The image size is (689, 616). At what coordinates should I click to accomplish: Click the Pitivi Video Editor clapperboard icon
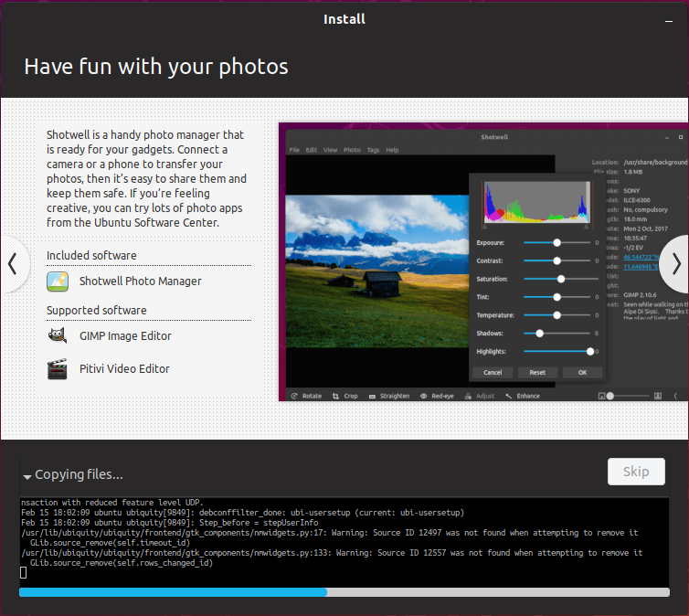coord(58,369)
